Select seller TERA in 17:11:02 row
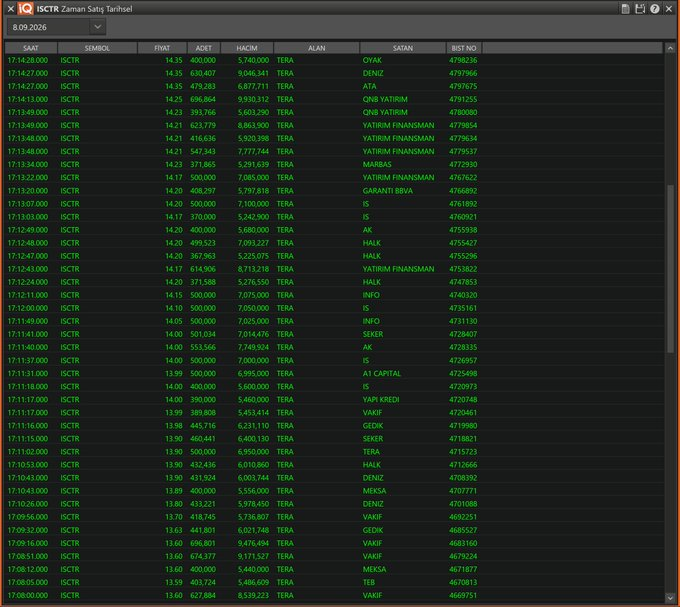680x607 pixels. (371, 451)
